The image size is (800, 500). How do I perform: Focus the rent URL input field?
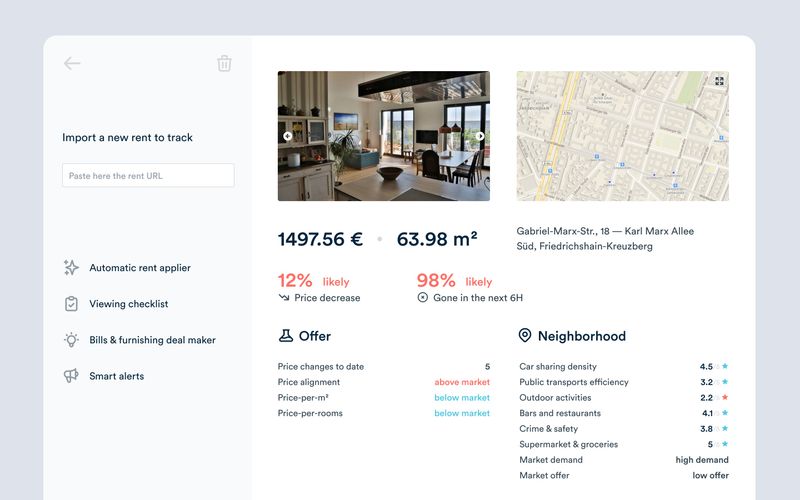click(148, 176)
